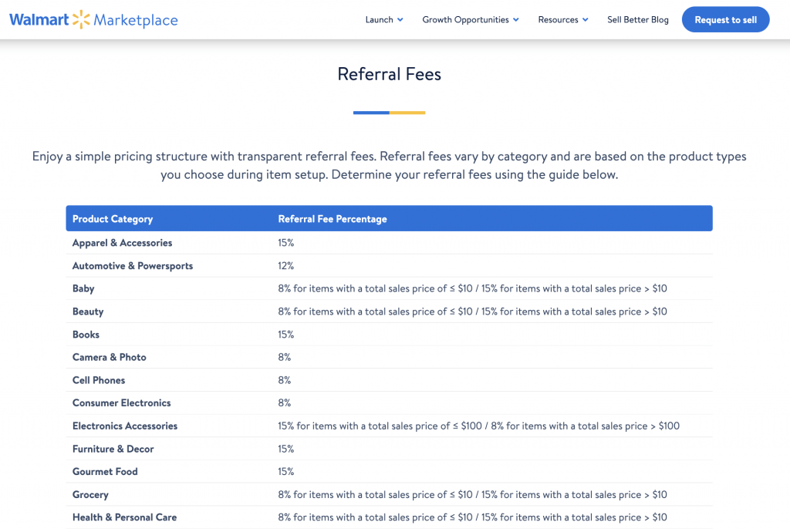This screenshot has width=790, height=532.
Task: Expand the Growth Opportunities menu
Action: coord(470,20)
